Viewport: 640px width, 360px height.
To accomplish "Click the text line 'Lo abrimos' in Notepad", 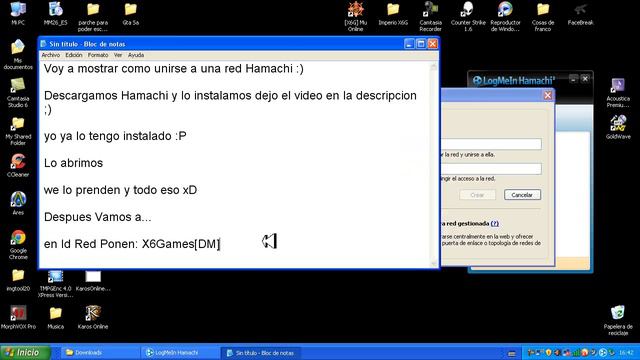I will point(73,163).
